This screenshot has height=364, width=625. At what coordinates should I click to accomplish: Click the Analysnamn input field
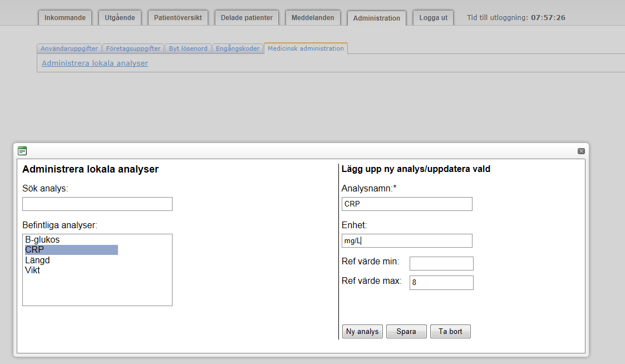407,204
